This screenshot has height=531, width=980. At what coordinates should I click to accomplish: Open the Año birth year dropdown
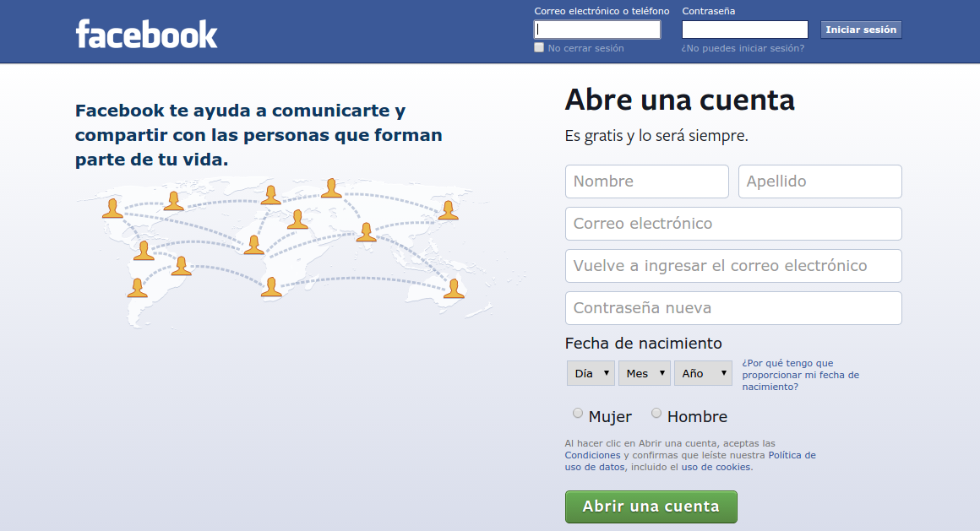pos(703,373)
